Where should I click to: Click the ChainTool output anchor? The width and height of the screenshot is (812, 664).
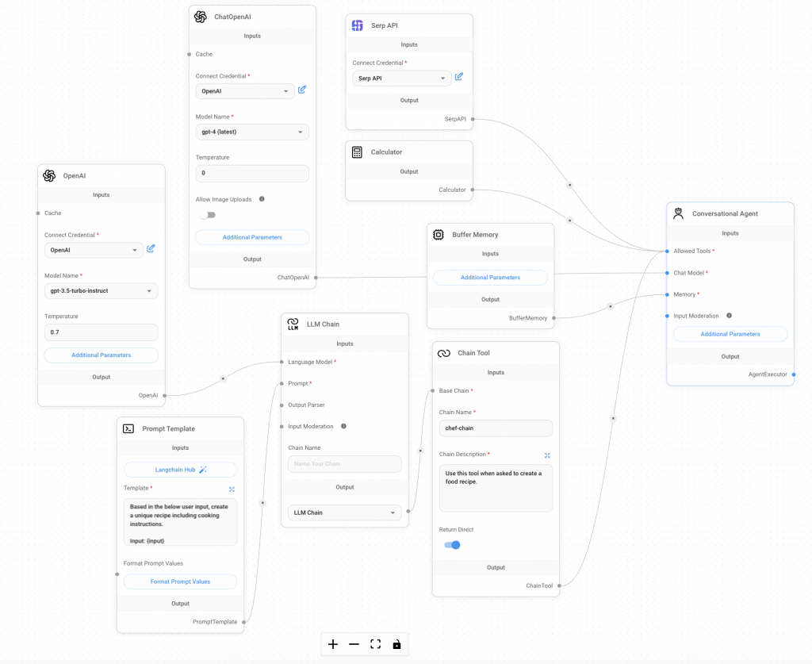coord(559,585)
